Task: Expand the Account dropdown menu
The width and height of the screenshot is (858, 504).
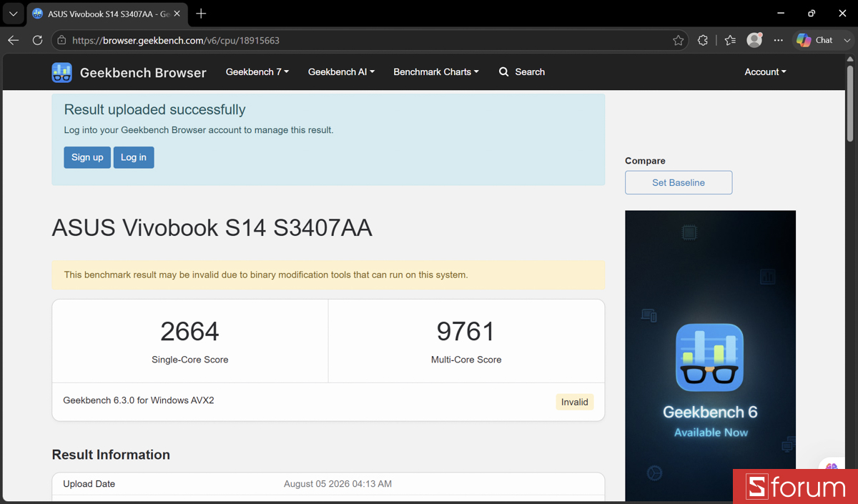Action: coord(765,72)
